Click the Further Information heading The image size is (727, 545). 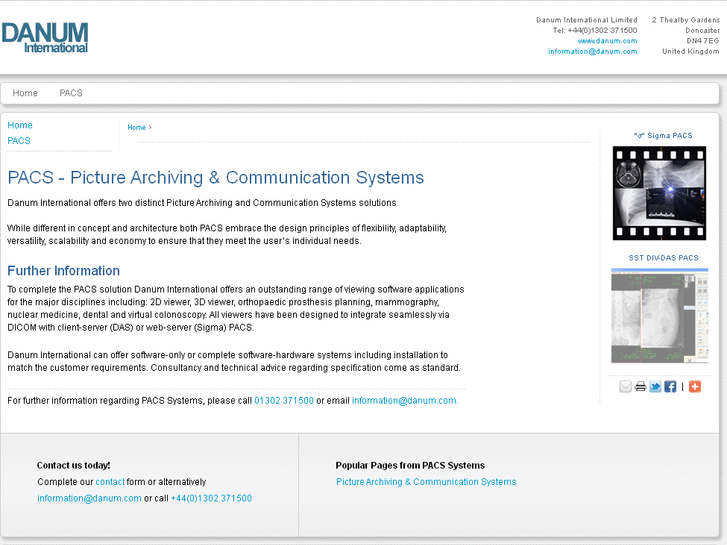pos(64,271)
